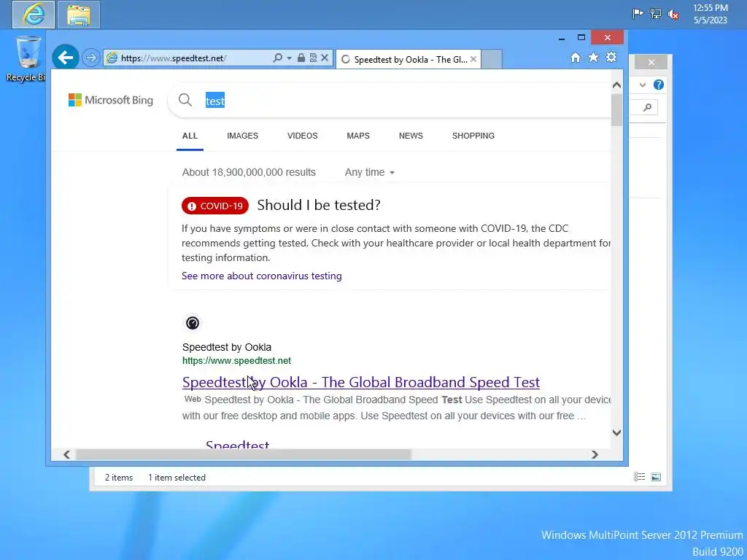
Task: Expand the Any time filter dropdown
Action: click(x=370, y=172)
